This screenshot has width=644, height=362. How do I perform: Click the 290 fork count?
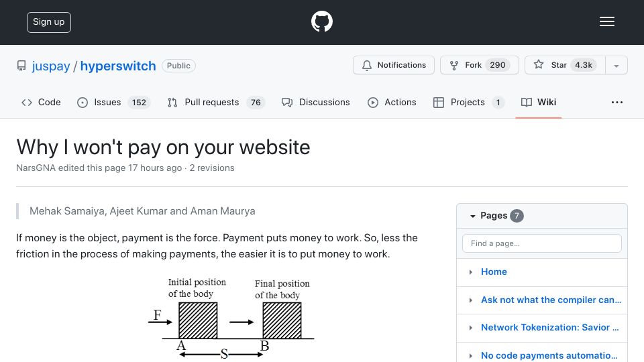[x=497, y=65]
